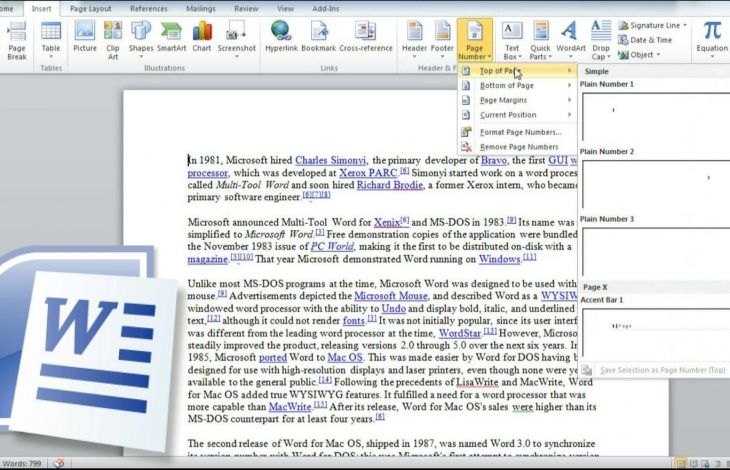Choose Bottom of Page menu item

point(518,85)
